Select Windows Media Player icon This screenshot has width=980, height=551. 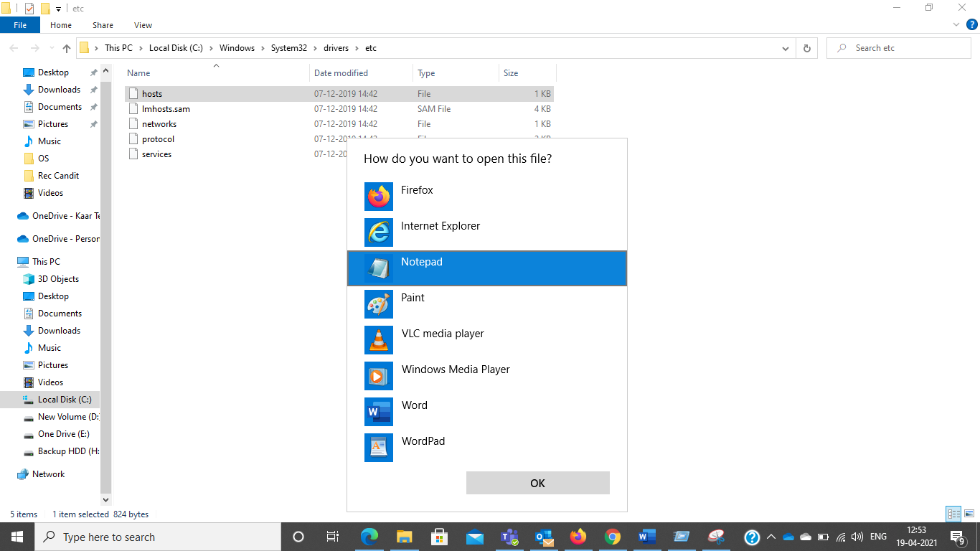[x=379, y=376]
